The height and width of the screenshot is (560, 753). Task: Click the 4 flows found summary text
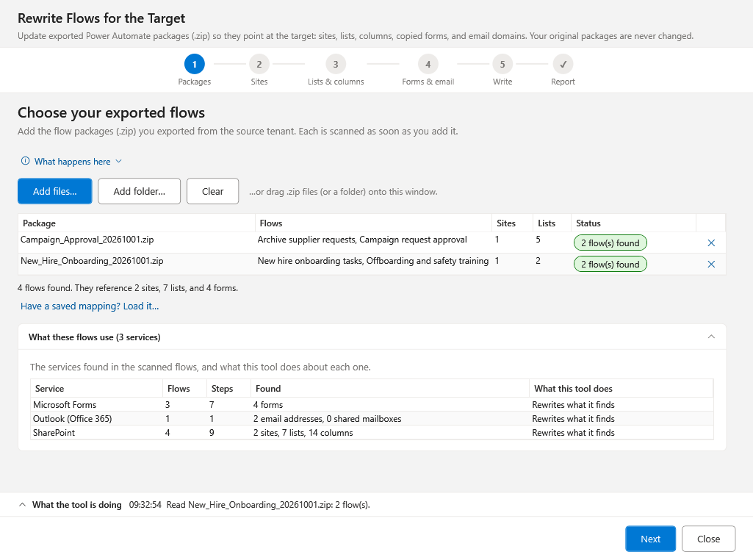click(x=128, y=287)
